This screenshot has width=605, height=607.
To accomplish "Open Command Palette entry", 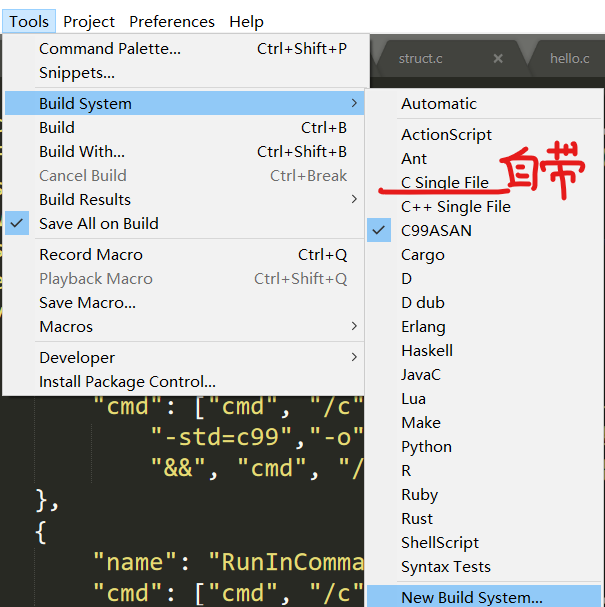I will click(x=184, y=49).
